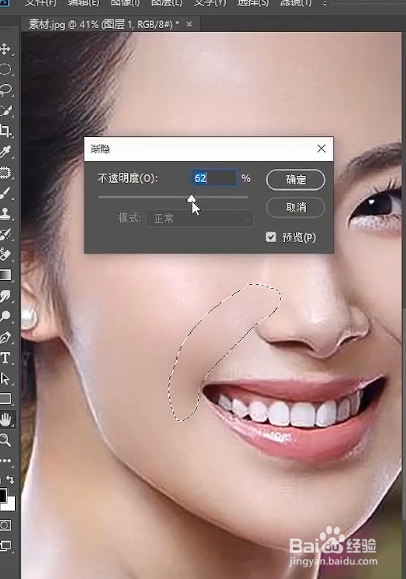Image resolution: width=406 pixels, height=579 pixels.
Task: Change the screen mode
Action: (5, 546)
